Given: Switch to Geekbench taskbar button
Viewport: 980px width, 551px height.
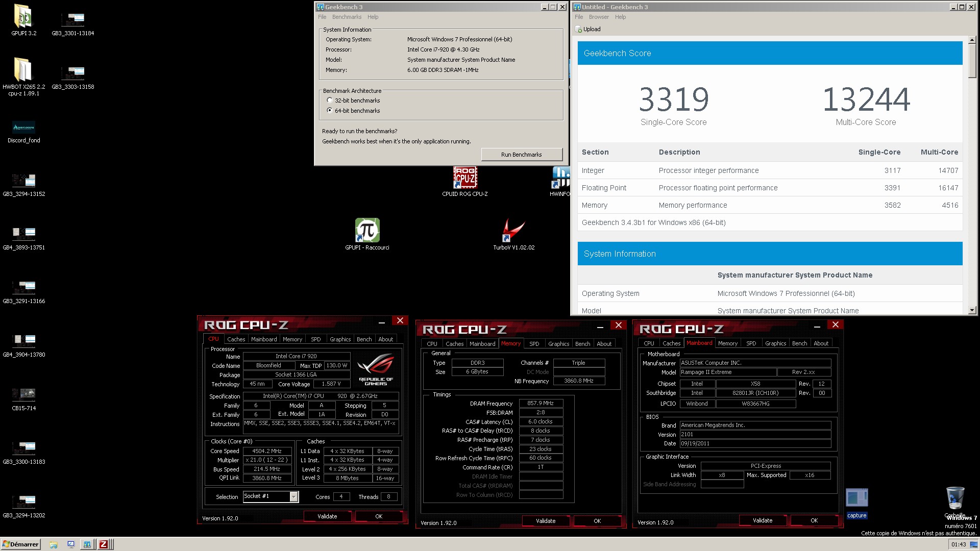Looking at the screenshot, I should (87, 544).
